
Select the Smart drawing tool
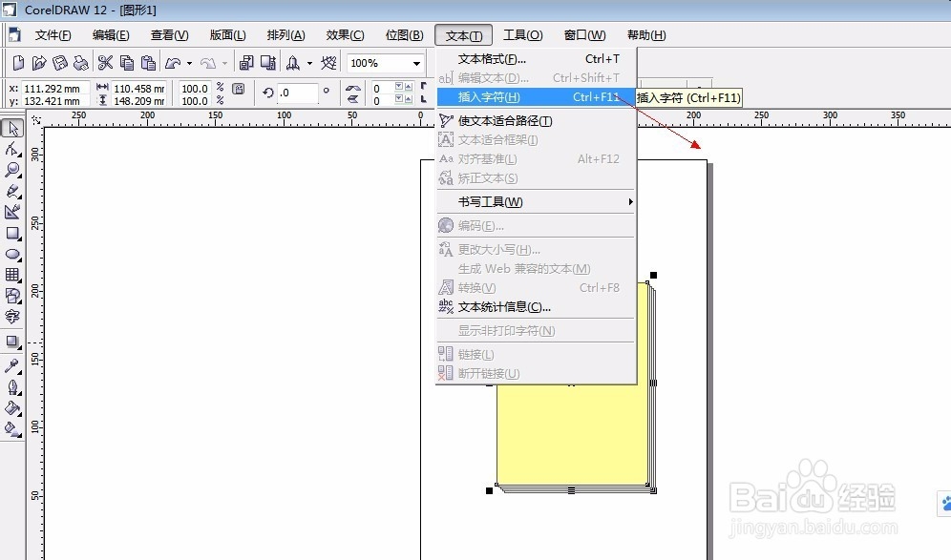12,212
